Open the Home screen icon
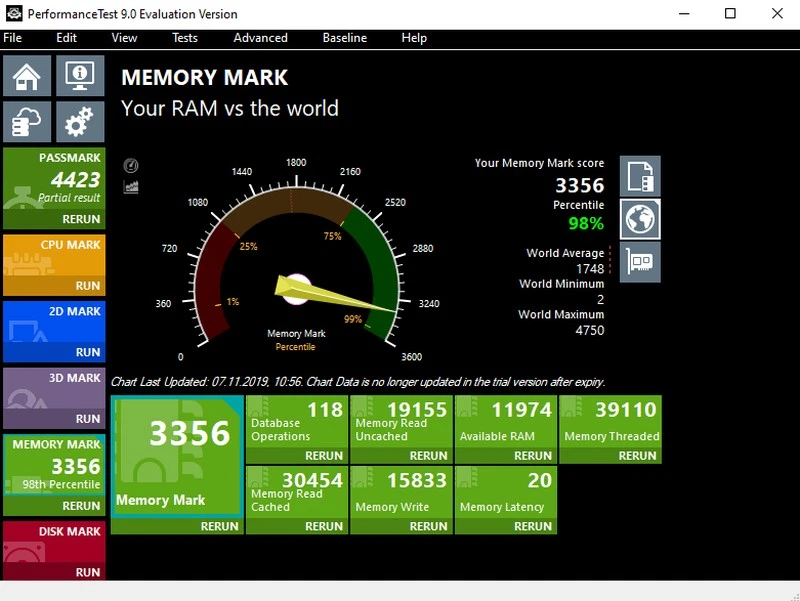Image resolution: width=800 pixels, height=601 pixels. pyautogui.click(x=27, y=75)
